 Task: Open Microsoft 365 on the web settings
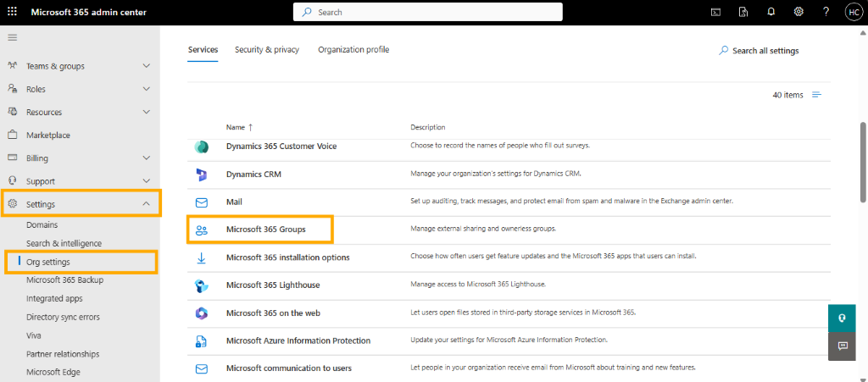pyautogui.click(x=274, y=313)
